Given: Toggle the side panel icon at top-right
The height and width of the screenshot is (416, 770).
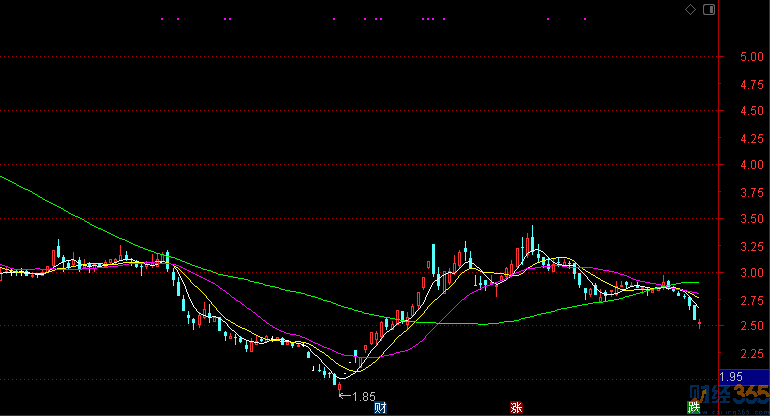Looking at the screenshot, I should (709, 9).
